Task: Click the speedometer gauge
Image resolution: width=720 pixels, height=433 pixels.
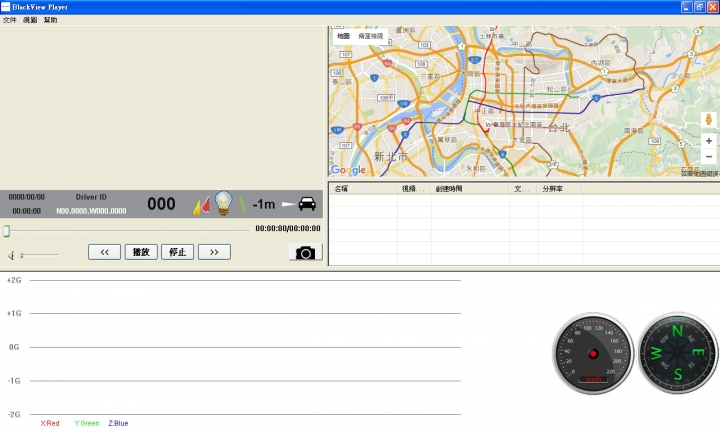Action: [x=593, y=353]
